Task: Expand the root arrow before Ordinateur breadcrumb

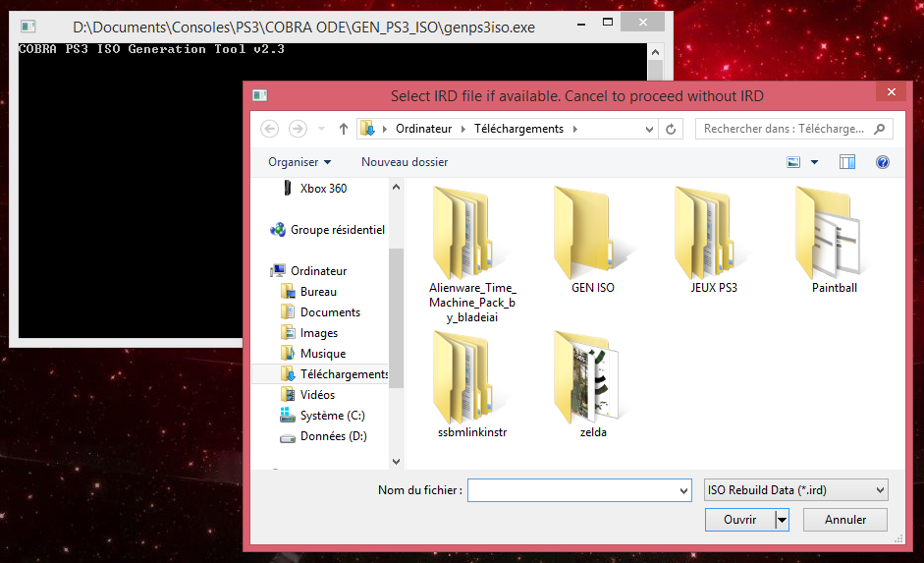Action: pos(385,129)
